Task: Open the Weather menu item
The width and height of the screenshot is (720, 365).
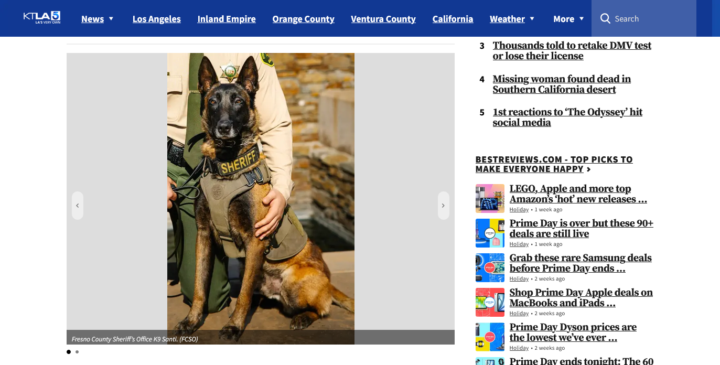Action: [507, 19]
